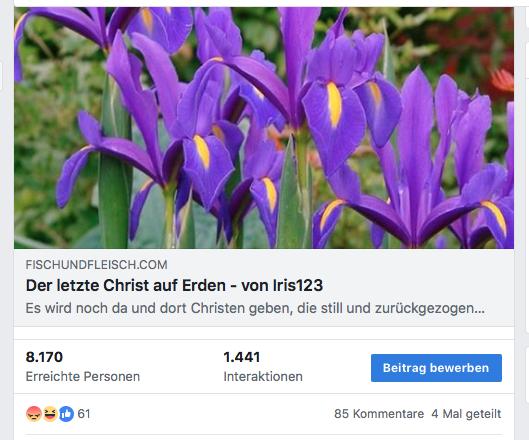Click the blue thumbs-up Like icon

coord(66,414)
